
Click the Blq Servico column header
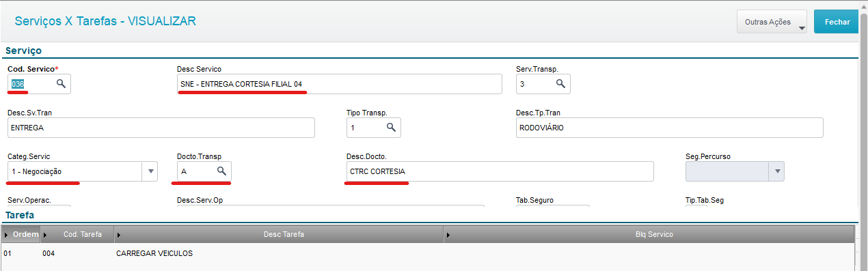(x=649, y=234)
